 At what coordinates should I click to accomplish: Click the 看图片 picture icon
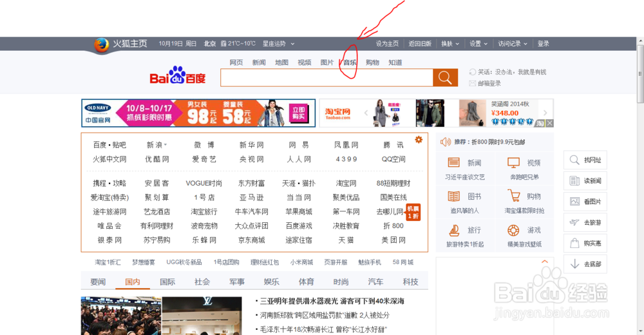click(574, 202)
